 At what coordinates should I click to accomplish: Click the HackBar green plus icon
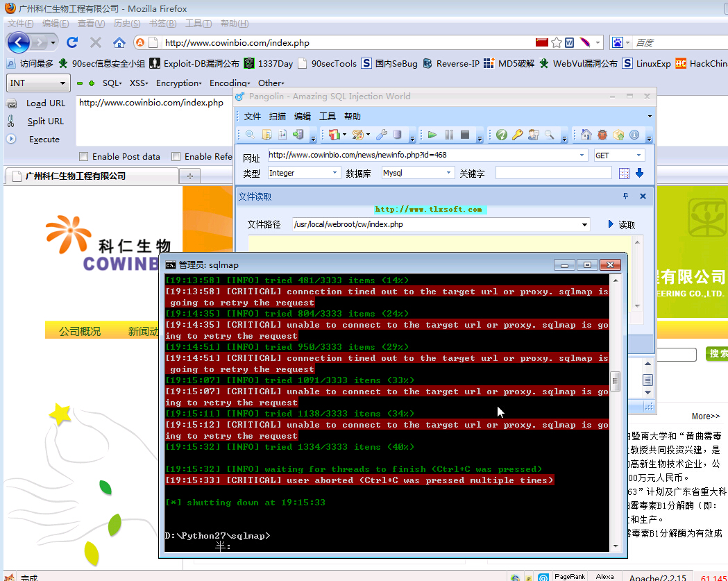point(92,83)
